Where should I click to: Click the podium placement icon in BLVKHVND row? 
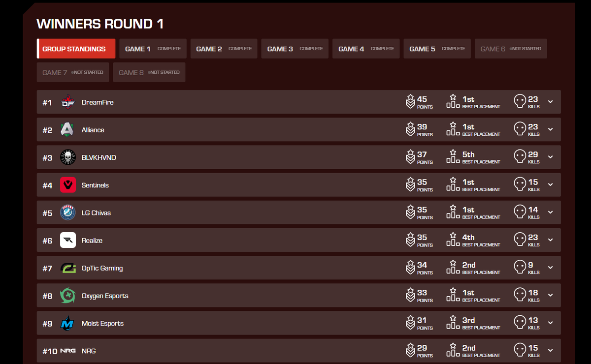coord(453,157)
